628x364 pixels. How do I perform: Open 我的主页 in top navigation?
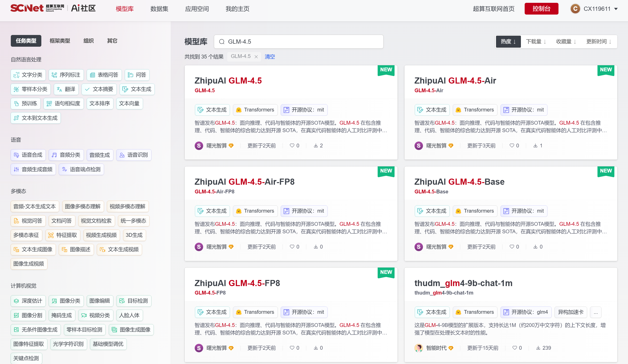[x=237, y=9]
